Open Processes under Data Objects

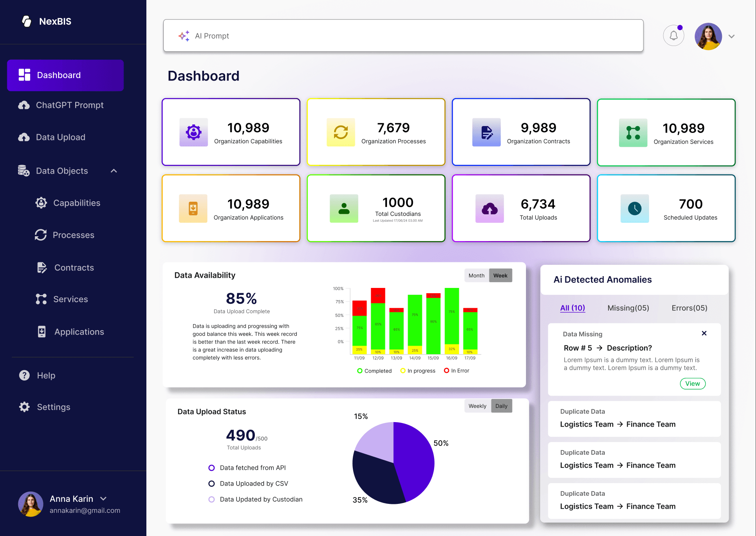pyautogui.click(x=65, y=235)
